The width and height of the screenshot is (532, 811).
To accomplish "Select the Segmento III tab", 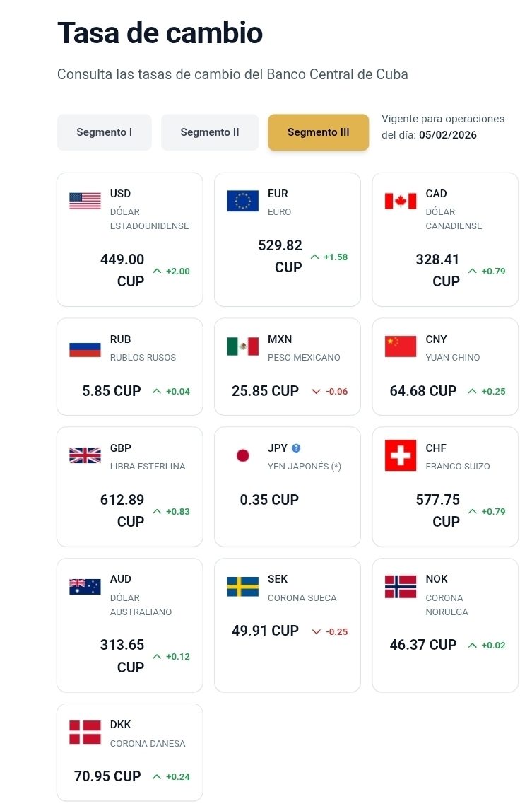I will point(318,132).
